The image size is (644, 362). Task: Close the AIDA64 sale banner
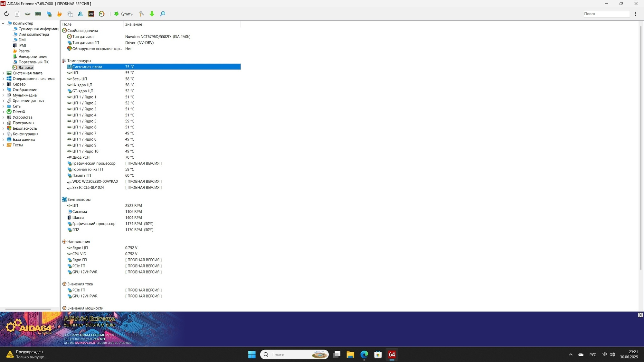(640, 315)
